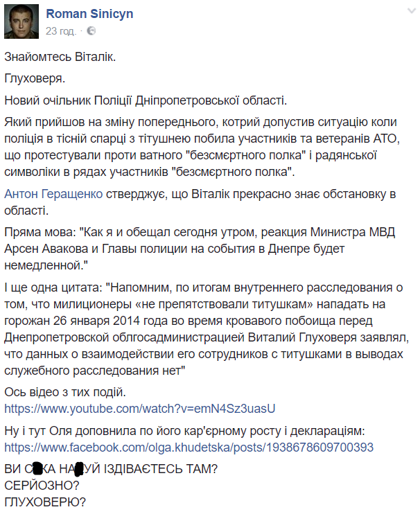
Task: Click the line "Знайомтесь Віталік."
Action: [60, 56]
